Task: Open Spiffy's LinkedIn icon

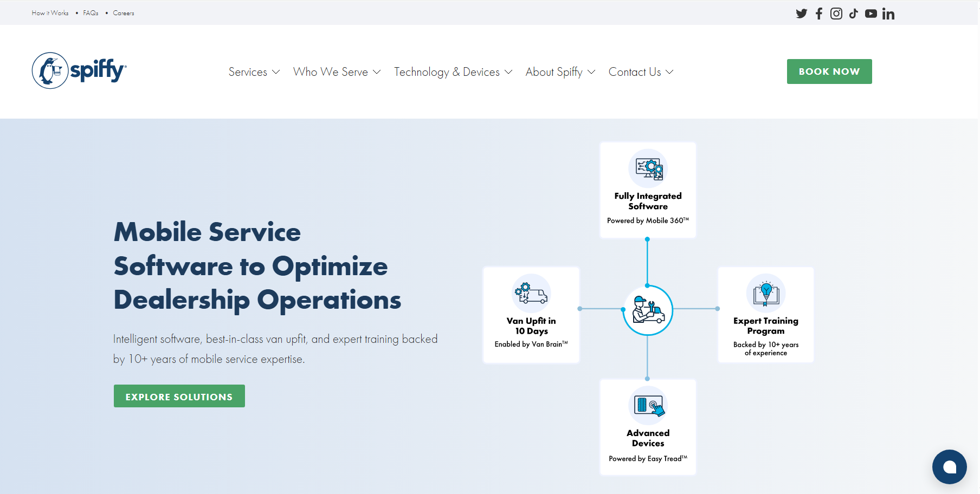Action: pos(888,14)
